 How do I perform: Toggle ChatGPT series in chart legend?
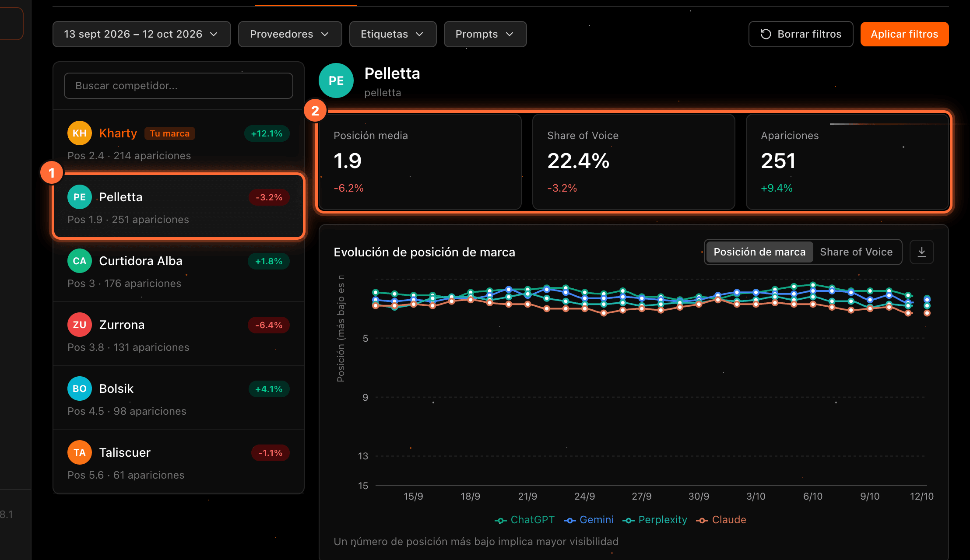point(524,520)
